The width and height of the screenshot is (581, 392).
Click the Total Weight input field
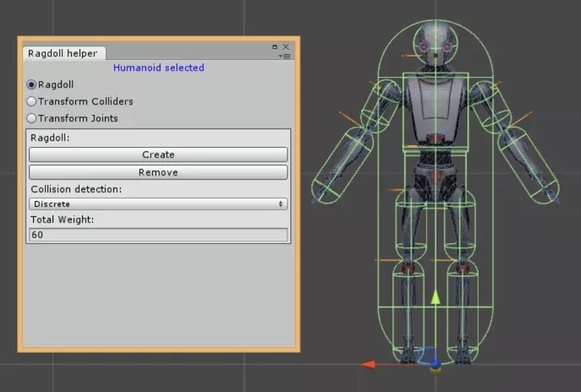pyautogui.click(x=158, y=234)
